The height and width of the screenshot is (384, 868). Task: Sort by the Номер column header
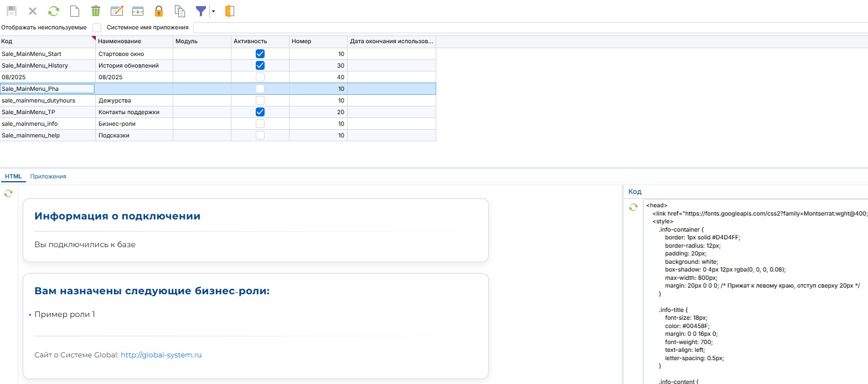pyautogui.click(x=318, y=42)
